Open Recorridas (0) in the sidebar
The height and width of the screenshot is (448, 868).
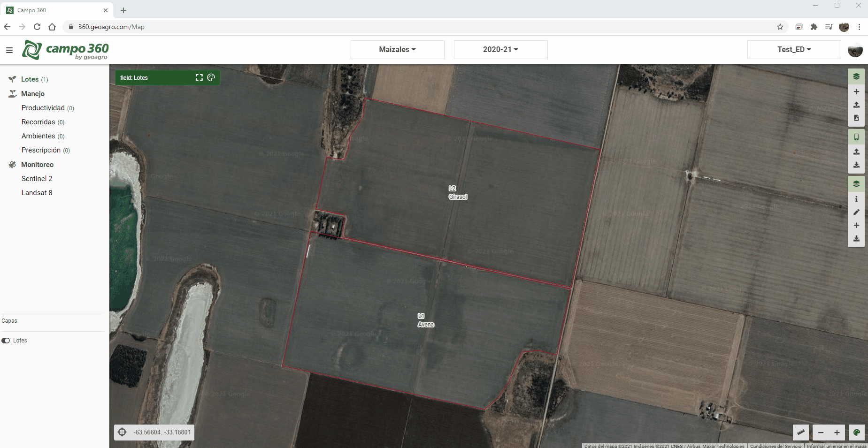point(43,122)
